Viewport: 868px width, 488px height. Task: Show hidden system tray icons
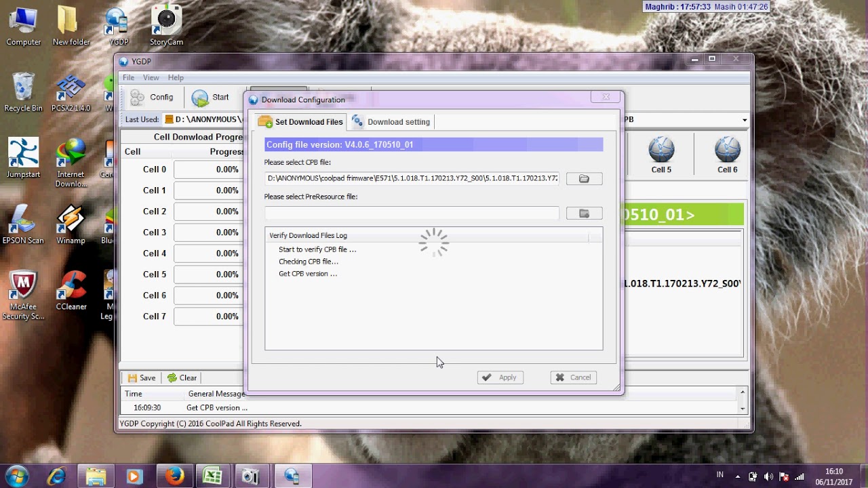738,476
